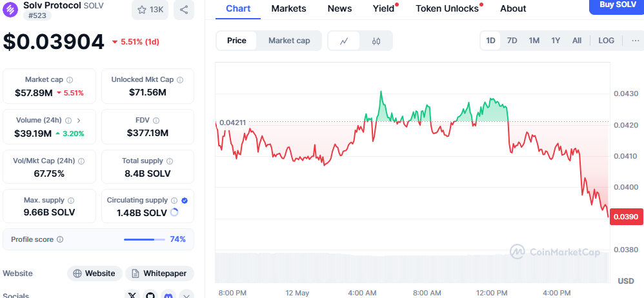Switch to candlestick chart icon
This screenshot has height=298, width=644.
(376, 41)
